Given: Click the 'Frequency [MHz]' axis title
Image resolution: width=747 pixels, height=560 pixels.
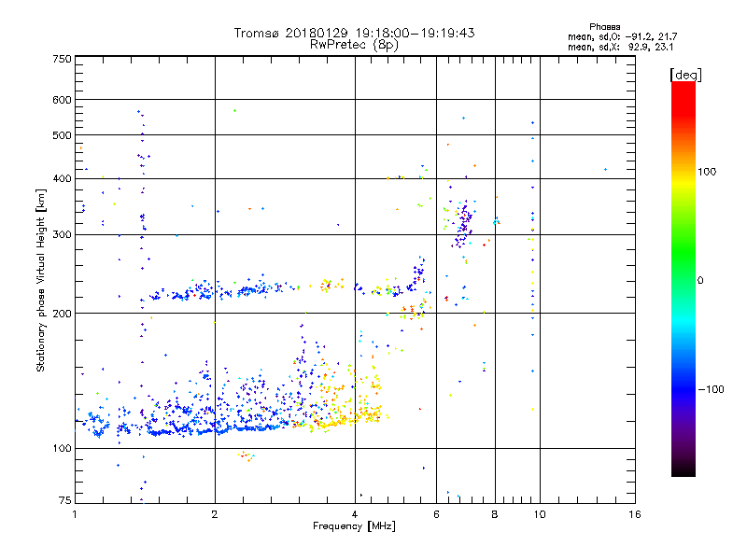Looking at the screenshot, I should 354,526.
